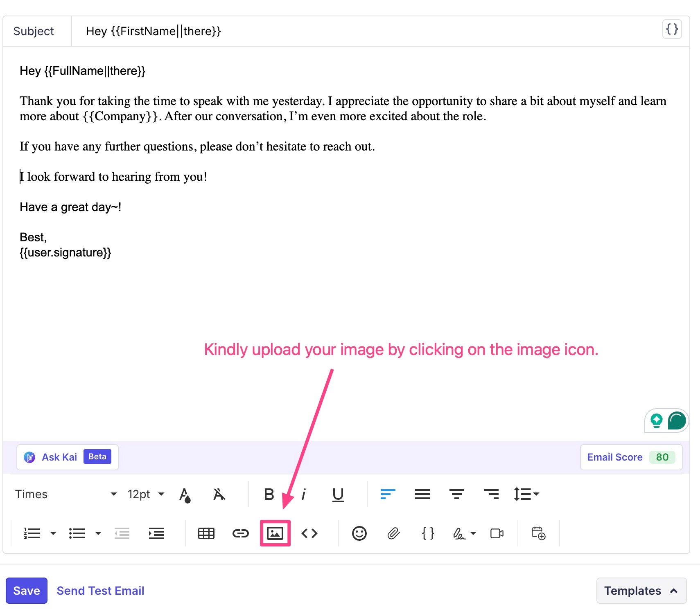
Task: Expand bullet list style options
Action: coord(98,533)
